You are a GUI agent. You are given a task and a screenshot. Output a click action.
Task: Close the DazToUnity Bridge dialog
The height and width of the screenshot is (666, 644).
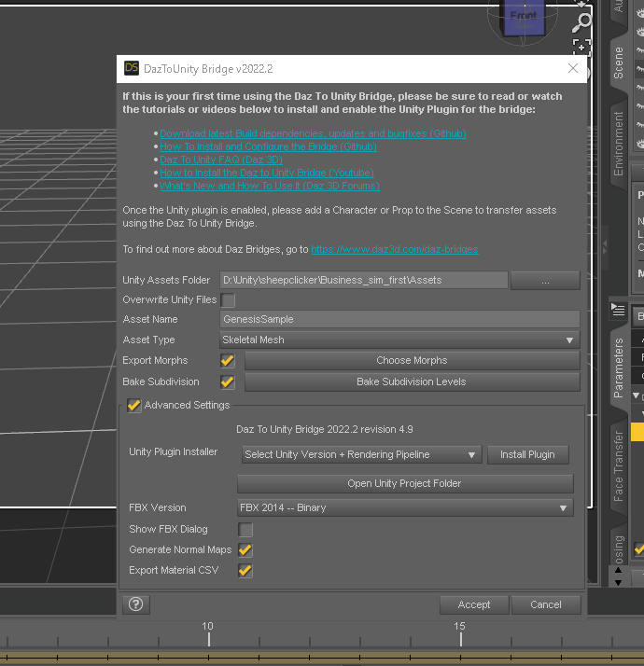(x=572, y=68)
